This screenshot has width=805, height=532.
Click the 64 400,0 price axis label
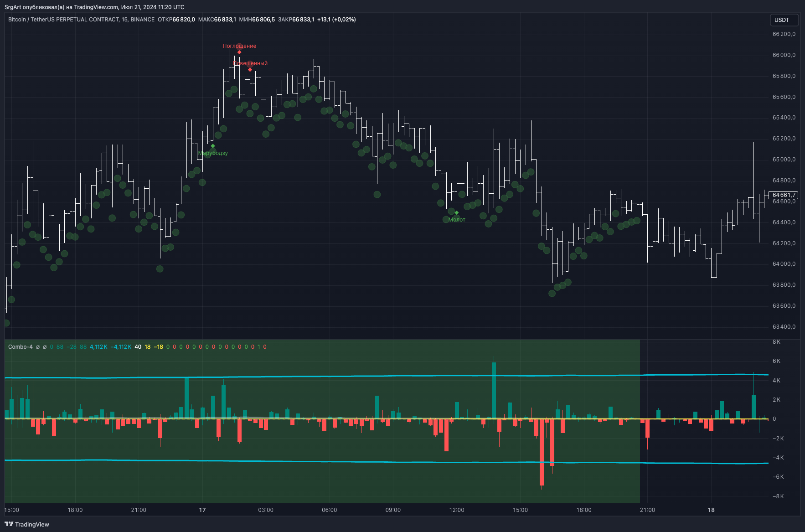coord(784,222)
